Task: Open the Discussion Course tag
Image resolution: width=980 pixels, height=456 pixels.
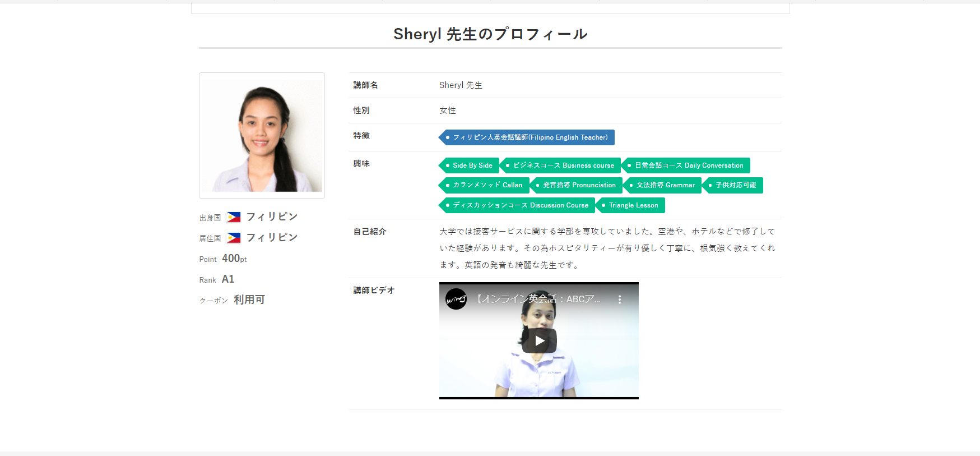Action: coord(518,205)
